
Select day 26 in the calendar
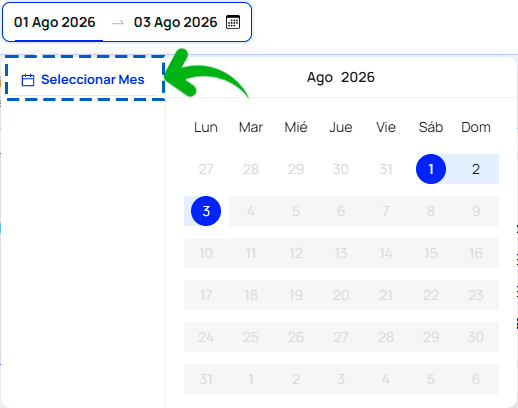point(296,337)
